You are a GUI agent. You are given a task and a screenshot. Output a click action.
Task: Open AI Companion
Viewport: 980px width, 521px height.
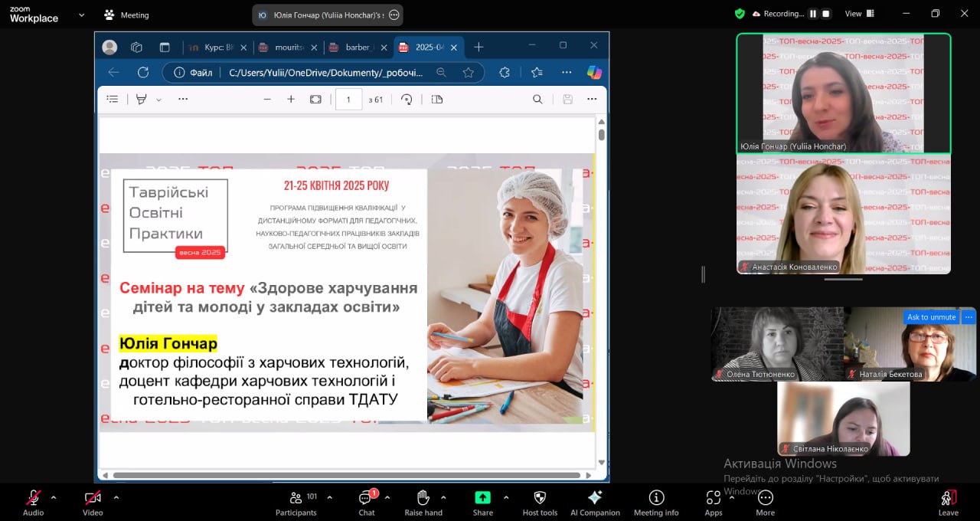coord(595,502)
